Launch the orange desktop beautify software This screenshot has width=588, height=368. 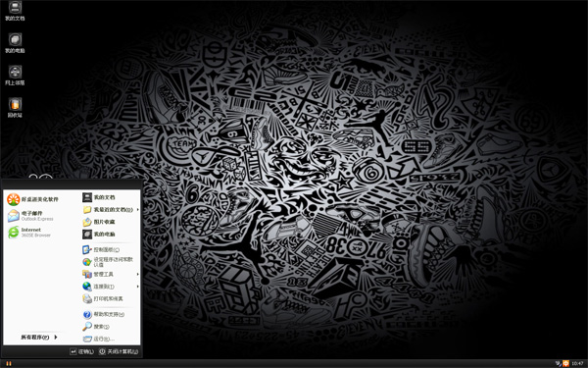point(33,199)
